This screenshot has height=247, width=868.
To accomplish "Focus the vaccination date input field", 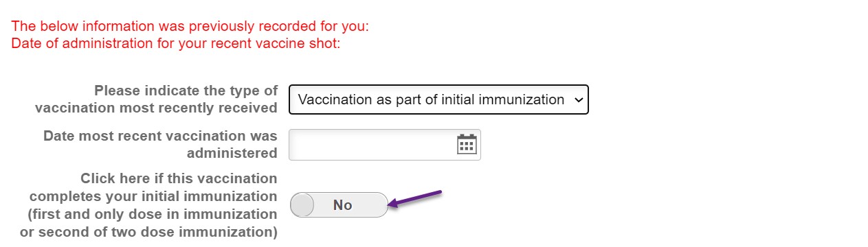I will click(385, 144).
